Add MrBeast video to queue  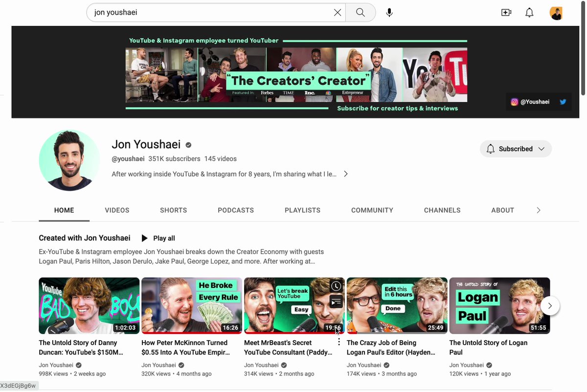click(x=336, y=302)
